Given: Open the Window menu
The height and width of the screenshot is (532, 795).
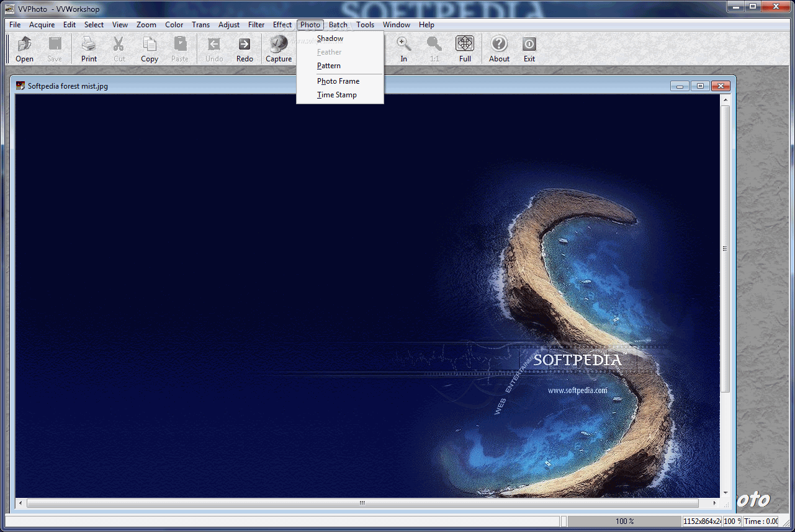Looking at the screenshot, I should pos(397,25).
